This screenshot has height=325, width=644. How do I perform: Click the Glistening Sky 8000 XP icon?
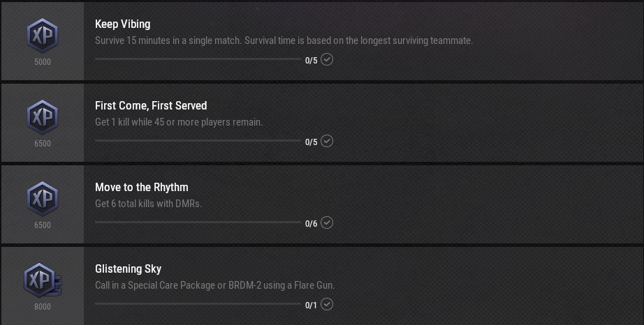[x=42, y=280]
